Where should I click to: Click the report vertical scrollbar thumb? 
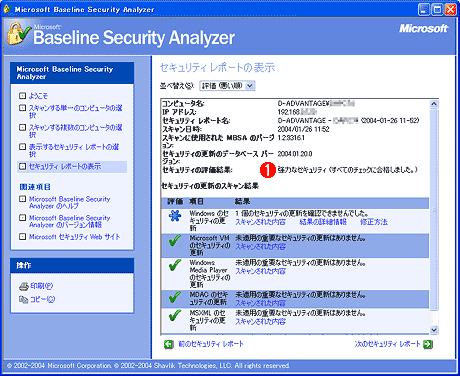click(x=434, y=209)
